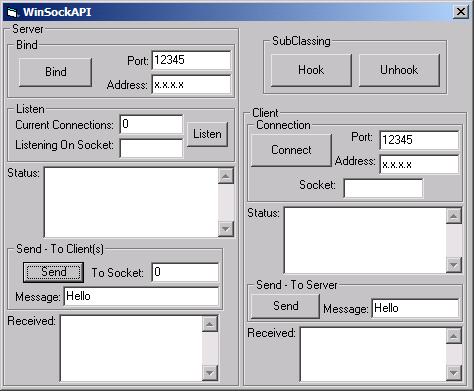Viewport: 474px width, 391px height.
Task: Click the Server Status text area
Action: pyautogui.click(x=131, y=202)
